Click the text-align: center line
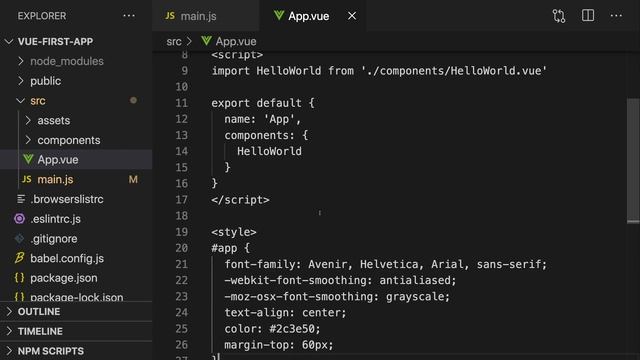Viewport: 640px width, 360px height. tap(285, 313)
